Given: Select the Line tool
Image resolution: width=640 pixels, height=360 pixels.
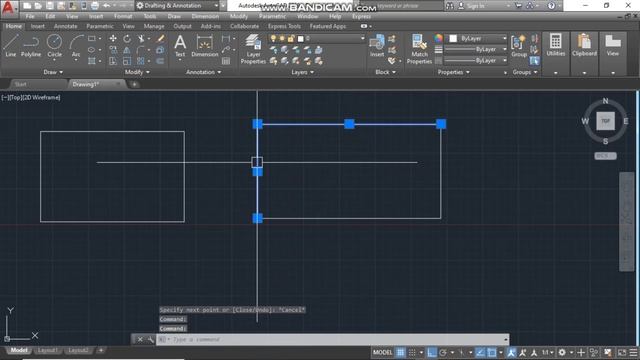Looking at the screenshot, I should click(11, 45).
